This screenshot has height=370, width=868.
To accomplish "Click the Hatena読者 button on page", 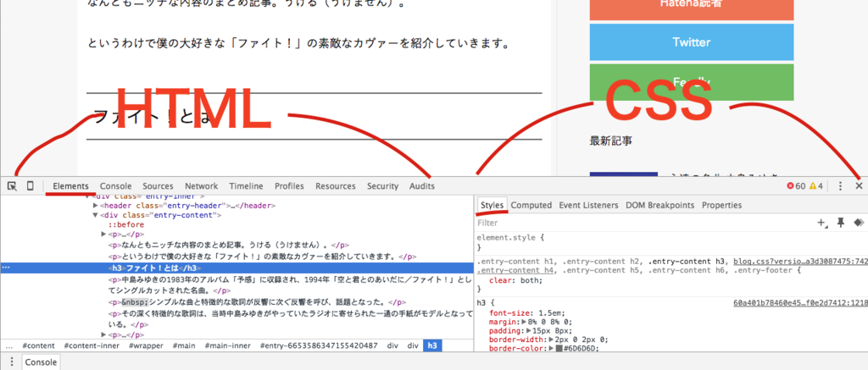I will coord(692,10).
